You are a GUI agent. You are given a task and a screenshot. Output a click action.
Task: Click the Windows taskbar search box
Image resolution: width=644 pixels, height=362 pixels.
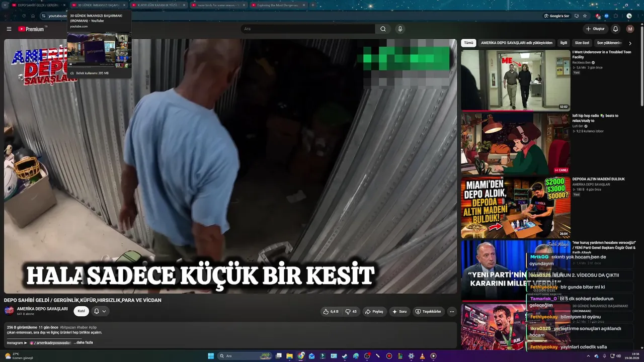click(x=245, y=356)
